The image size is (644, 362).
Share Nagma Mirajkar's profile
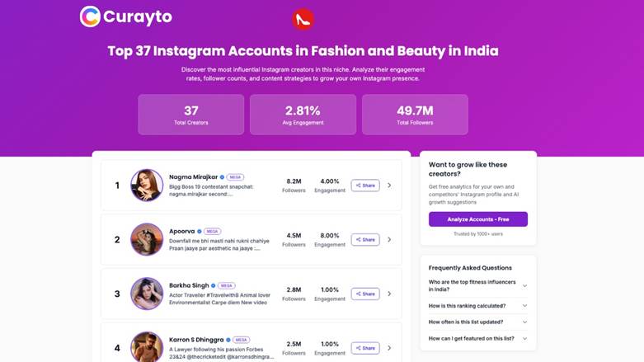(x=365, y=186)
